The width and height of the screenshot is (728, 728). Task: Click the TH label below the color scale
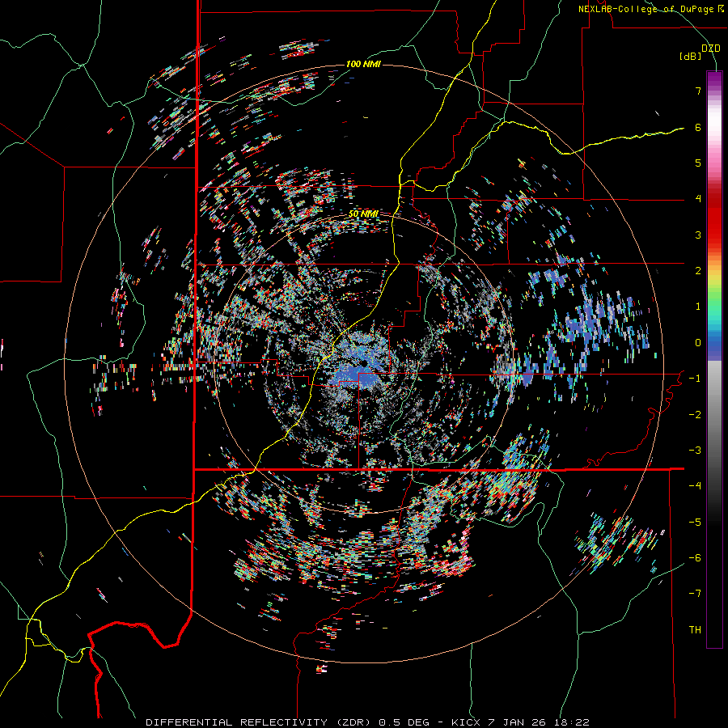click(695, 630)
